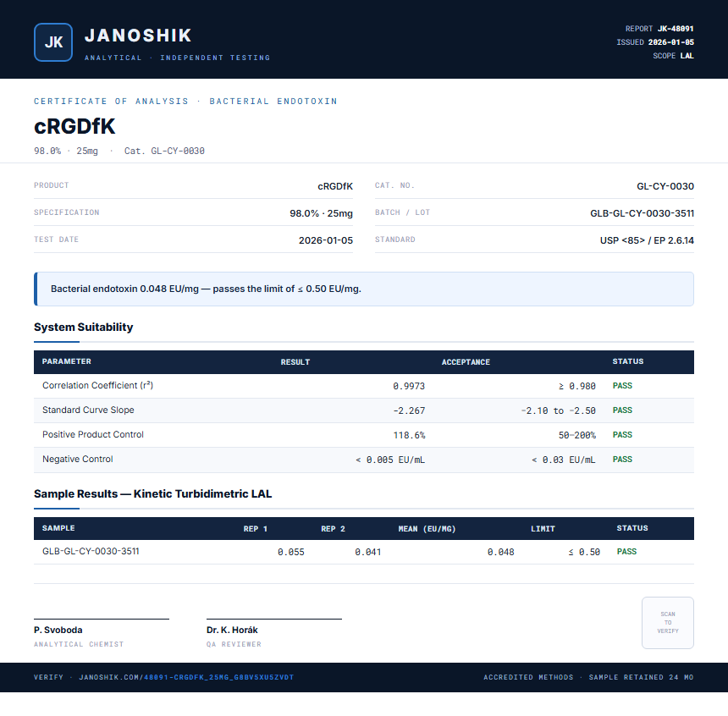Select the cRGDfK product title
The image size is (728, 716).
74,126
